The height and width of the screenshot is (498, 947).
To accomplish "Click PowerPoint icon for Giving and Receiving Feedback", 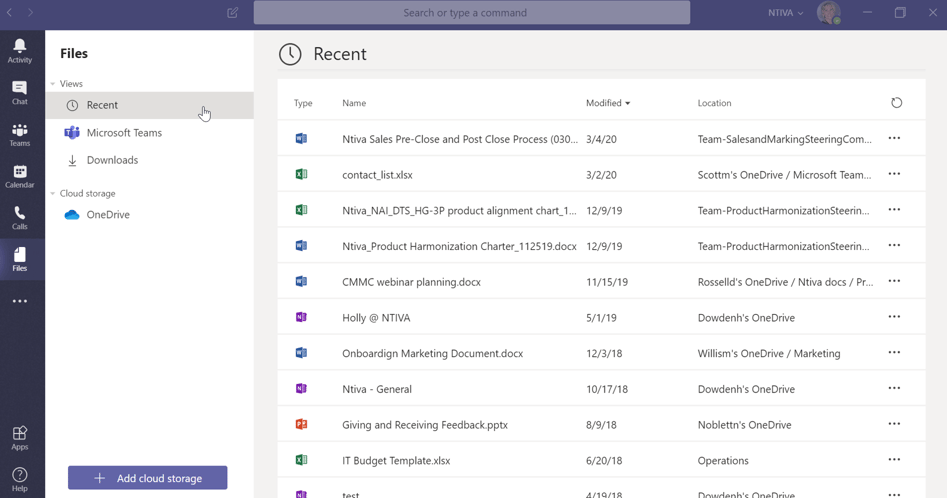I will point(301,424).
